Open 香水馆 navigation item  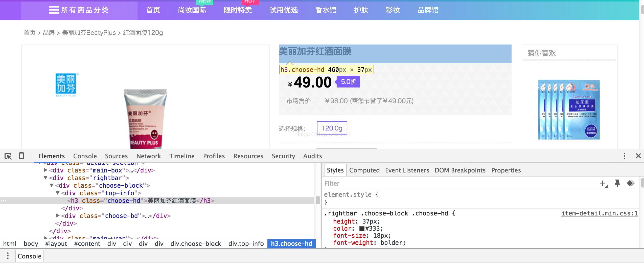(x=326, y=10)
